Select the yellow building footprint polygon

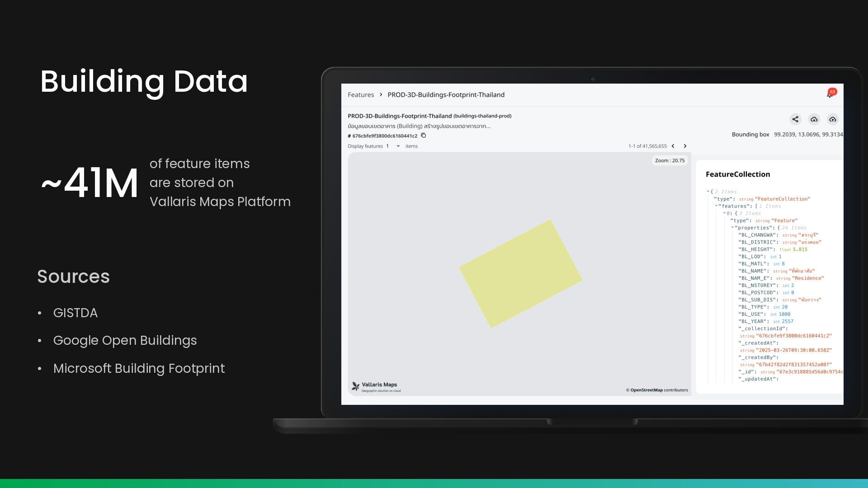tap(520, 274)
